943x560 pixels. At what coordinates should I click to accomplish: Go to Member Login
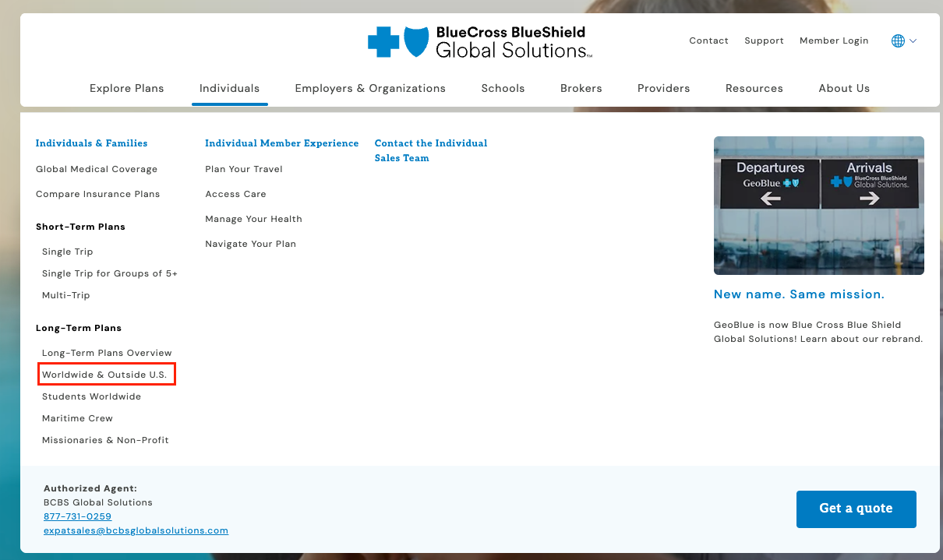[x=834, y=41]
